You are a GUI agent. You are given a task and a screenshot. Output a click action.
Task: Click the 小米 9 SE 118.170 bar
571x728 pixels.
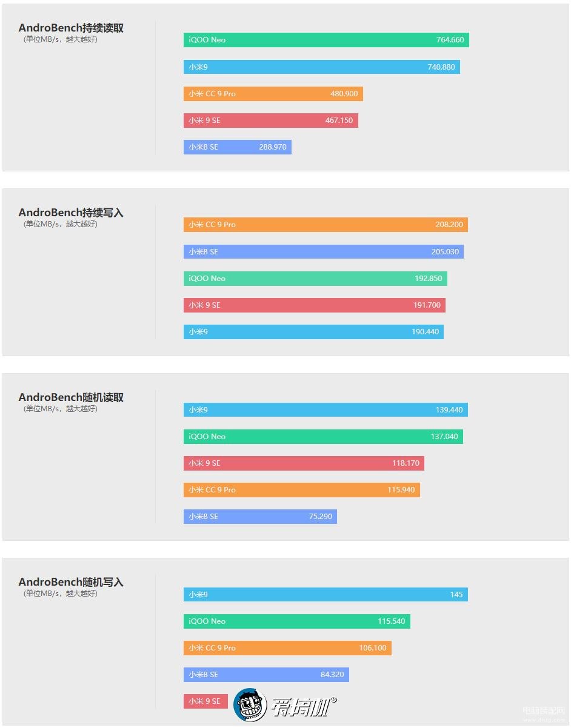(304, 463)
